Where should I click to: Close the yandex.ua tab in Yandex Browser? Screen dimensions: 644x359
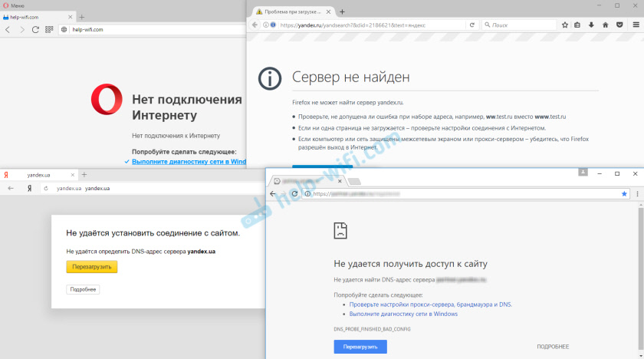73,175
